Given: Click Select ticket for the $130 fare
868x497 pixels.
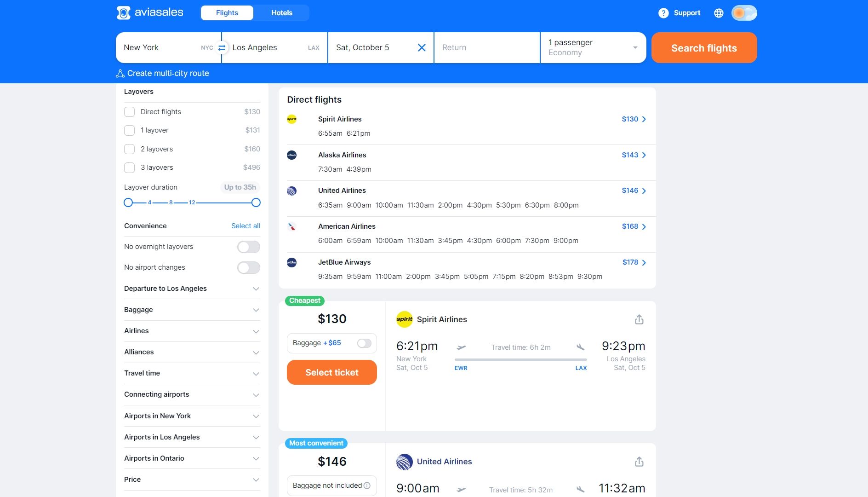Looking at the screenshot, I should [x=332, y=372].
